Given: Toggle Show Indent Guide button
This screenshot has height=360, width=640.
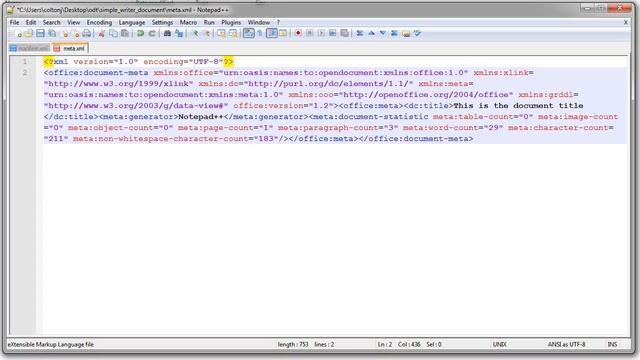Looking at the screenshot, I should [272, 33].
